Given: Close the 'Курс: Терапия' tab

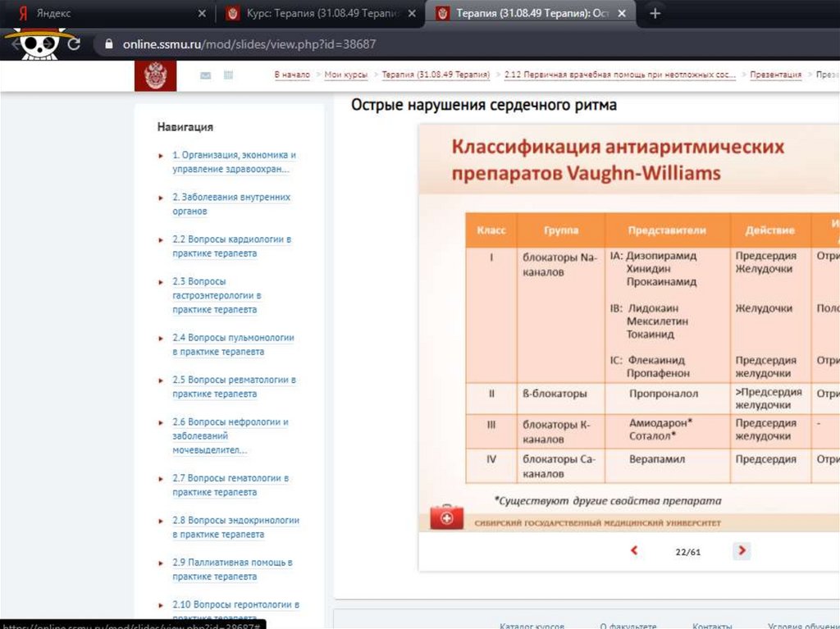Looking at the screenshot, I should pos(412,13).
